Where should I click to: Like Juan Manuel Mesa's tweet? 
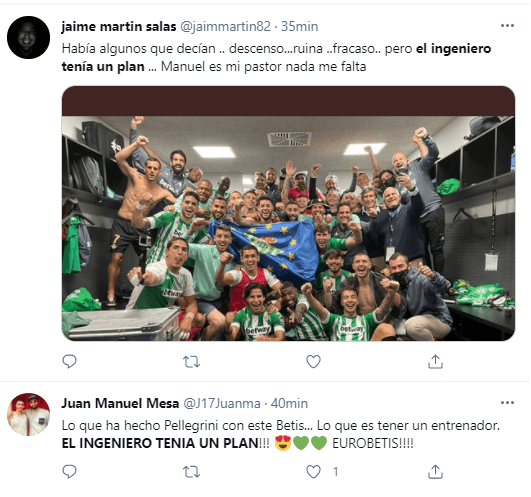click(x=313, y=471)
